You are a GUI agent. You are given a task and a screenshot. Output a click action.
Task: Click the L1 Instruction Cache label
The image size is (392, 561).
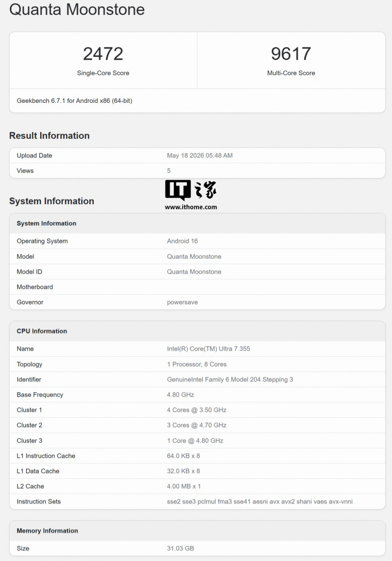tap(46, 456)
